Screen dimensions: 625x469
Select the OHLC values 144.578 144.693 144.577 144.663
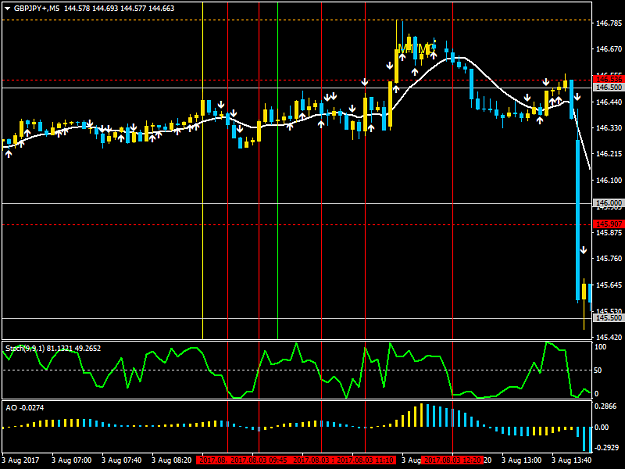[119, 8]
